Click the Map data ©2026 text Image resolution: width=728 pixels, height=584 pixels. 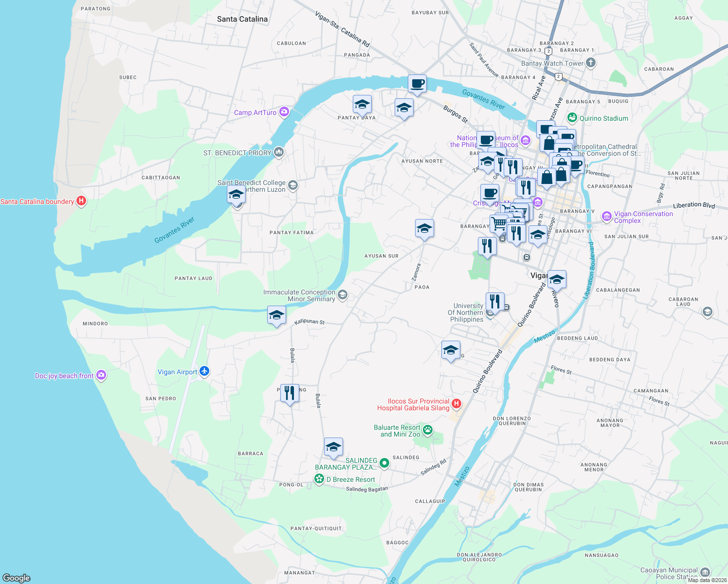pyautogui.click(x=707, y=580)
